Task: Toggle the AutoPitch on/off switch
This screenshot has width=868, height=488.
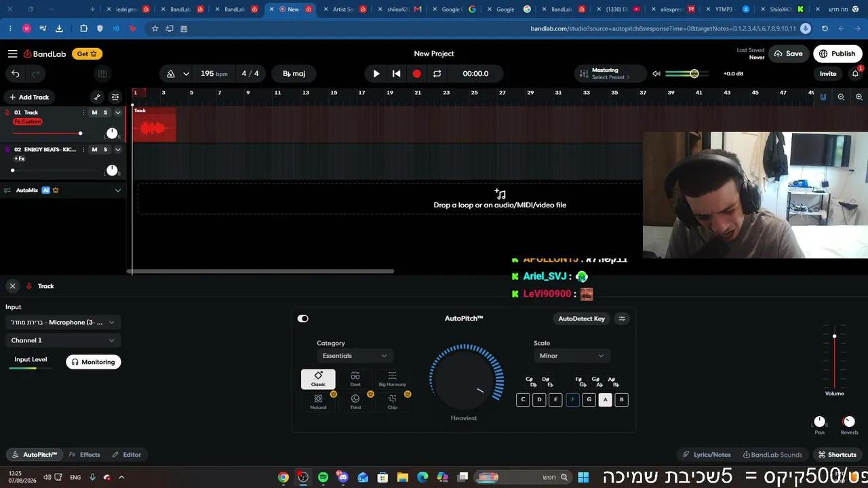Action: tap(303, 319)
